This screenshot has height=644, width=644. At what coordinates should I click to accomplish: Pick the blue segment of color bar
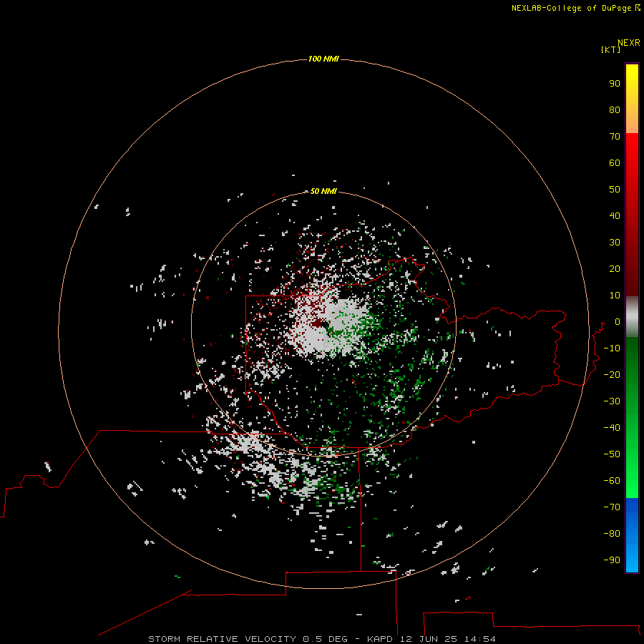pyautogui.click(x=632, y=535)
